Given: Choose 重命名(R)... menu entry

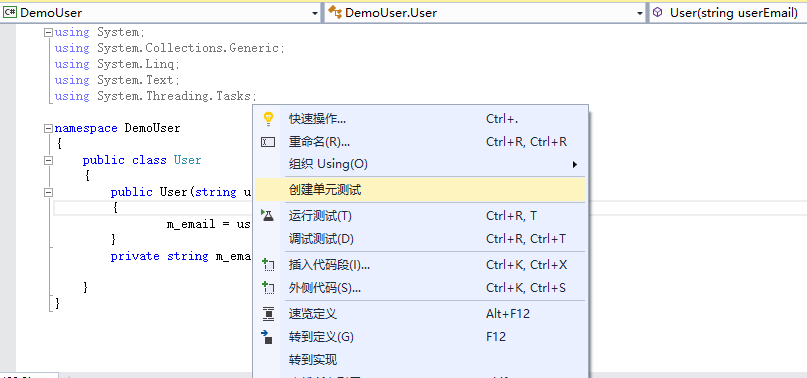Looking at the screenshot, I should tap(420, 142).
